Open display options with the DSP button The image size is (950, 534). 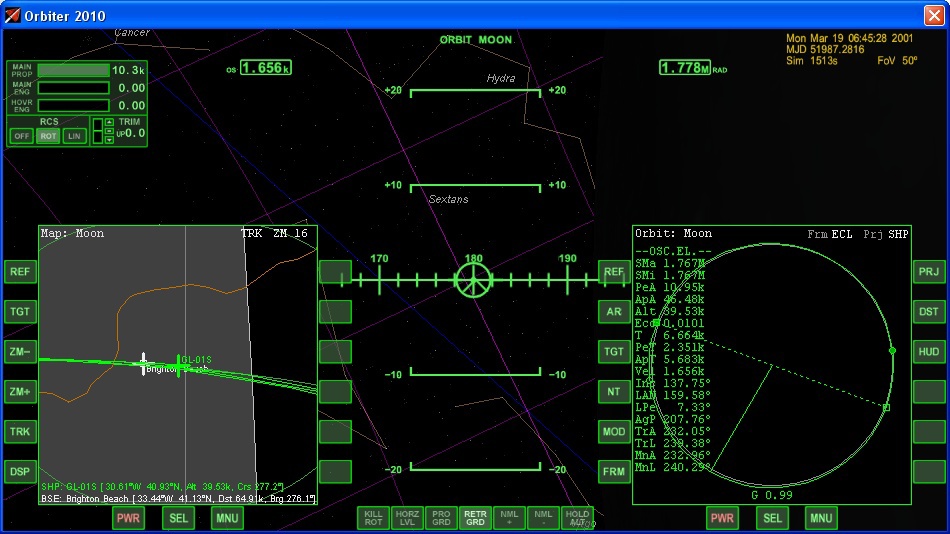pos(19,472)
